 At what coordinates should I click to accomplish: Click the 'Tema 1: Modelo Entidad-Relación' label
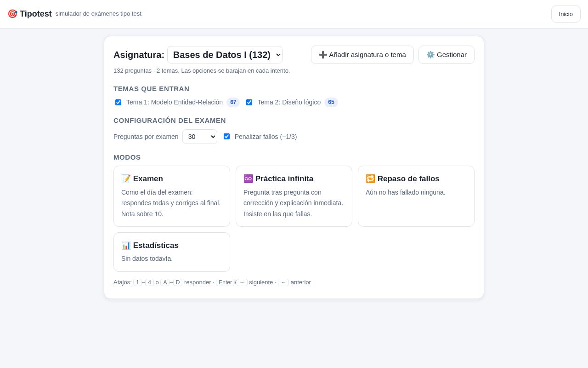(x=175, y=102)
